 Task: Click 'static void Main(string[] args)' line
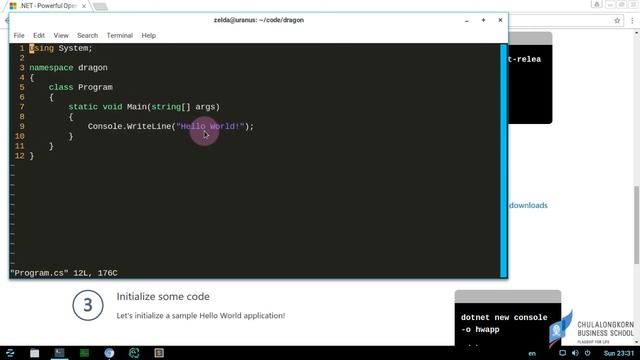click(144, 107)
